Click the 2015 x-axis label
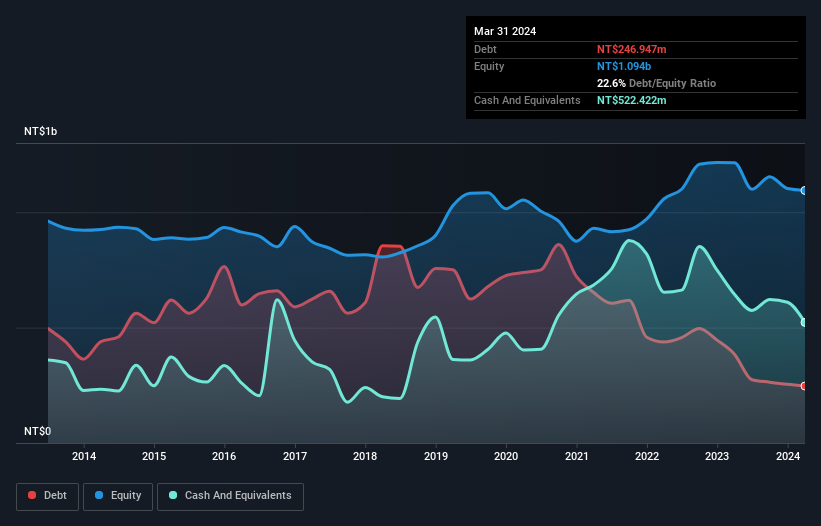The width and height of the screenshot is (821, 526). (x=154, y=456)
